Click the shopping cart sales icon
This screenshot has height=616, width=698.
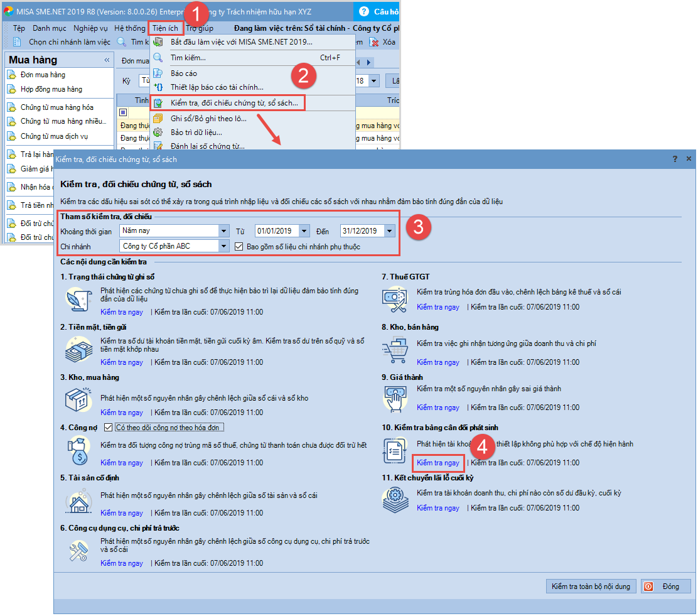pos(395,350)
